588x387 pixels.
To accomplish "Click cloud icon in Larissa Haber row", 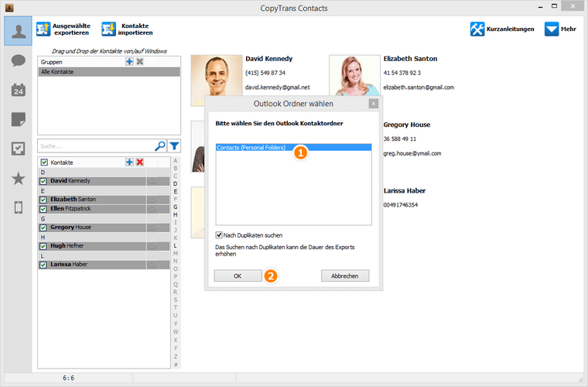I will click(152, 265).
